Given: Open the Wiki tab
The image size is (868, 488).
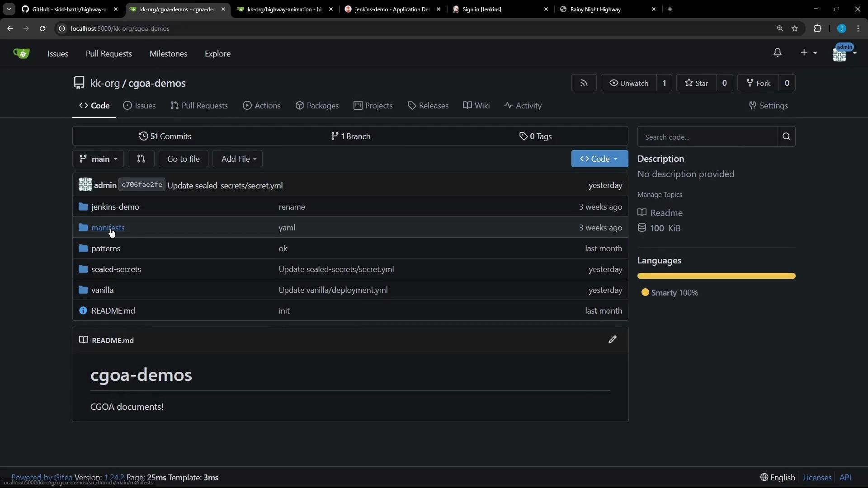Looking at the screenshot, I should [476, 106].
